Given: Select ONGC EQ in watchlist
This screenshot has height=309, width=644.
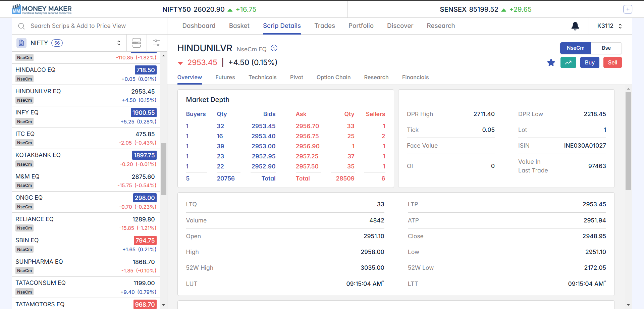Looking at the screenshot, I should [86, 202].
